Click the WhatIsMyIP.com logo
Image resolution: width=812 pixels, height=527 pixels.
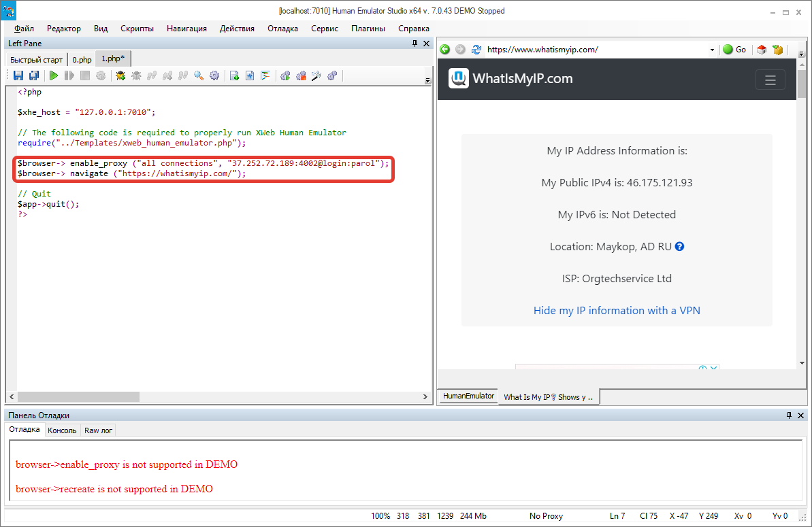click(510, 79)
